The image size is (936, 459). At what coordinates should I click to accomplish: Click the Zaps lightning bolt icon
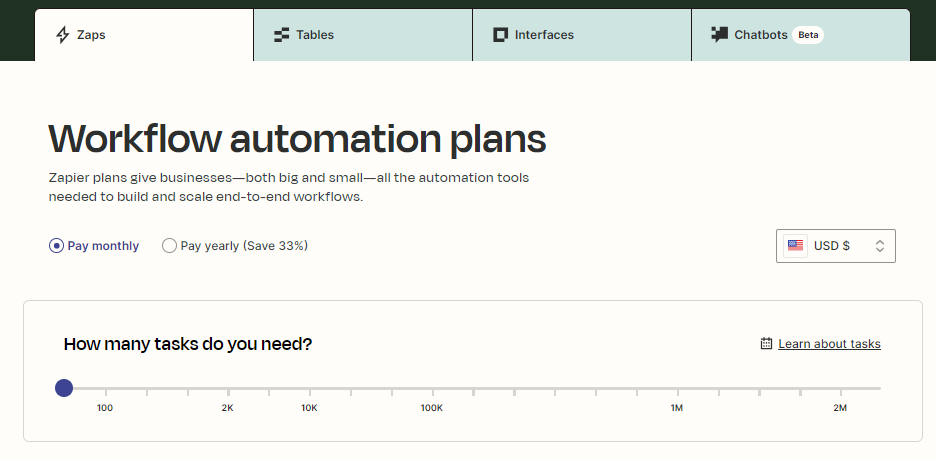pos(63,35)
